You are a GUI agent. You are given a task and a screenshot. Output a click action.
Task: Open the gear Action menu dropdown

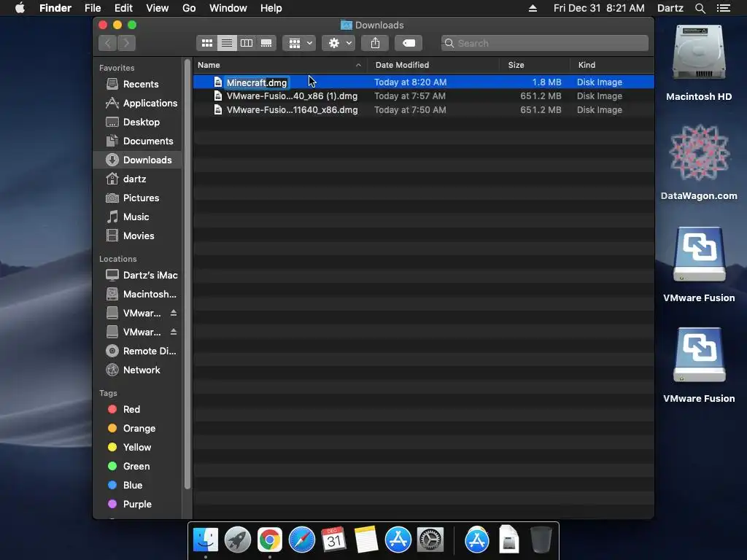pyautogui.click(x=338, y=43)
